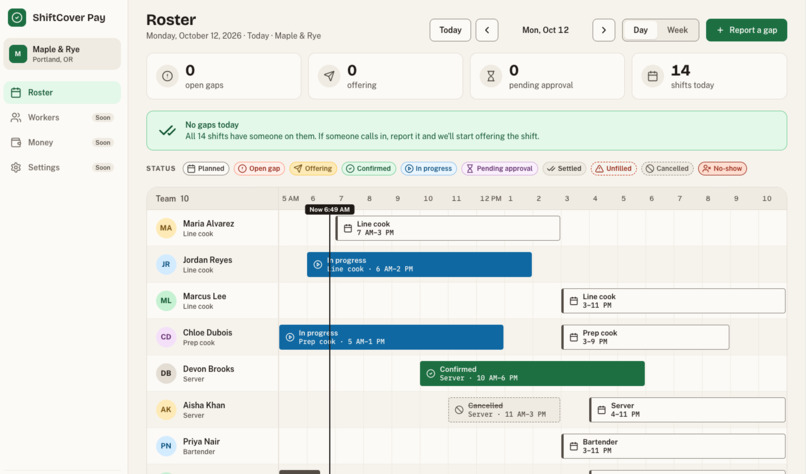Click the Workers people icon

(16, 117)
